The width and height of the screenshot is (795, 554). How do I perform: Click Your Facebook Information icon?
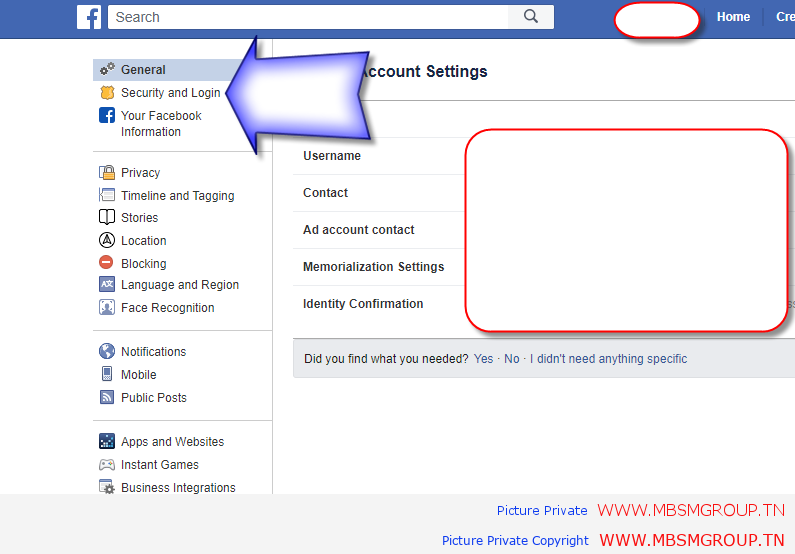(x=107, y=116)
